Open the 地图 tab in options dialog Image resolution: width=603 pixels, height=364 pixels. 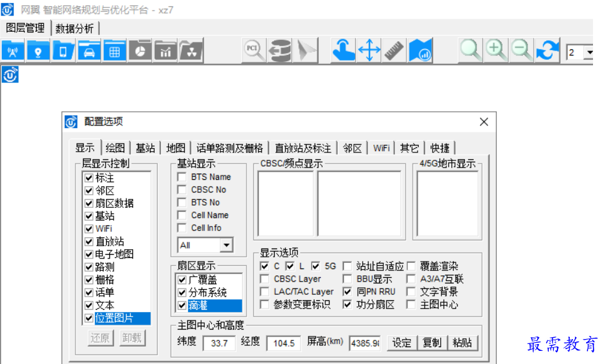[x=176, y=148]
